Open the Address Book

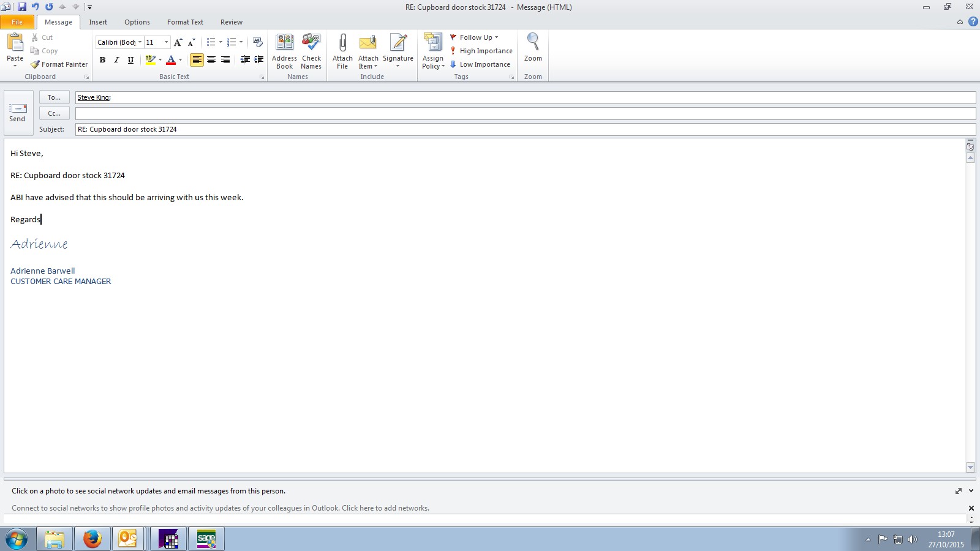pos(284,51)
